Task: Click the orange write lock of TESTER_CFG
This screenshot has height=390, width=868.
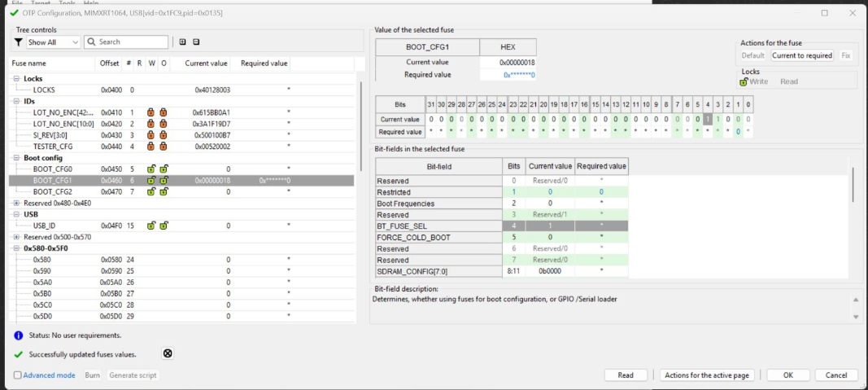Action: 150,146
